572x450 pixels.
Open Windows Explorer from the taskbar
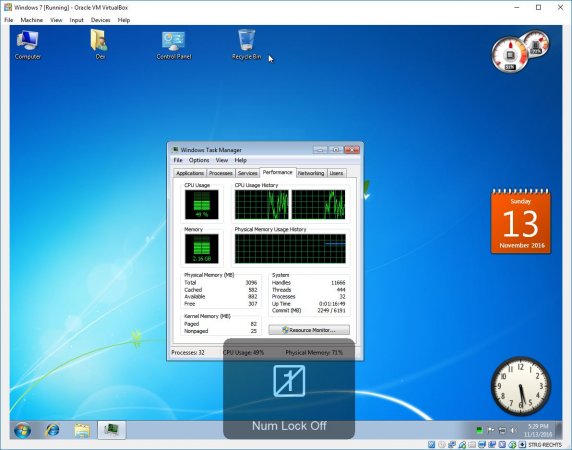click(x=82, y=430)
